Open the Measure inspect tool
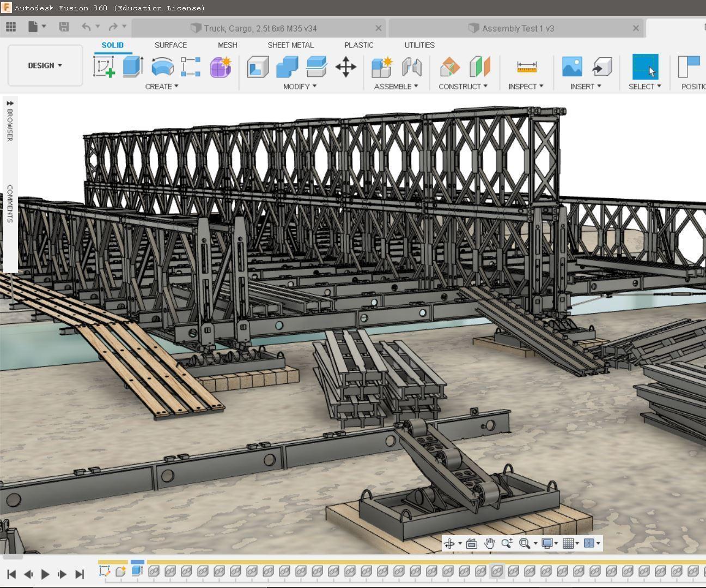 [525, 66]
